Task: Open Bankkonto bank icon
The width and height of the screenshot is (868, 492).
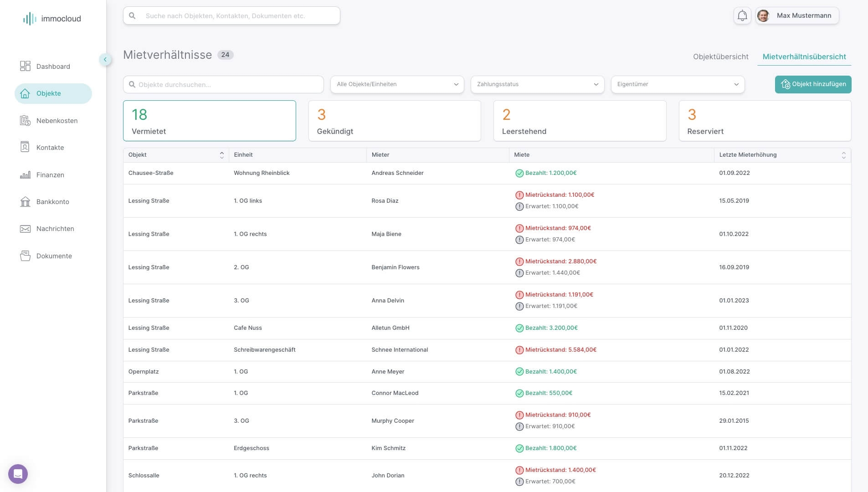Action: coord(25,202)
